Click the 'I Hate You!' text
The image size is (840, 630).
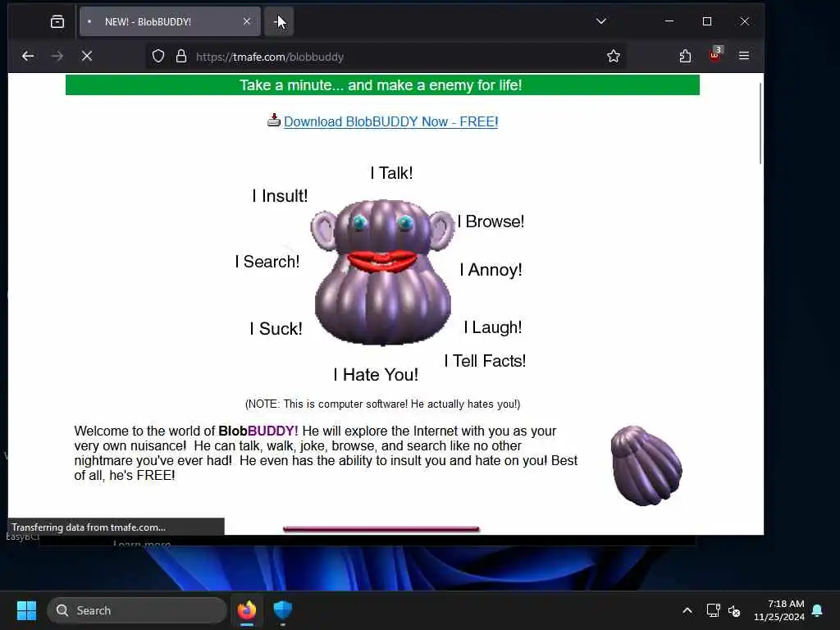[x=376, y=375]
